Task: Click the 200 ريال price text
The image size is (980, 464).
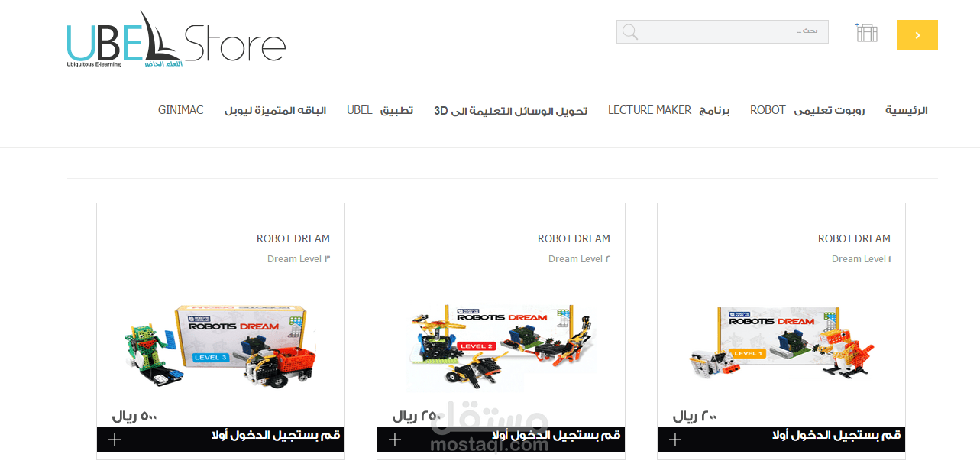Action: (695, 417)
